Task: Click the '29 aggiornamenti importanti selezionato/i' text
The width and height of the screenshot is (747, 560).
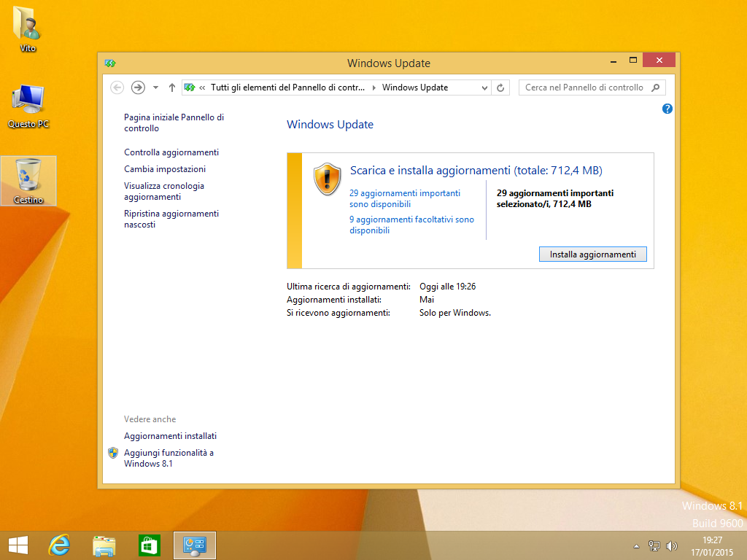Action: pyautogui.click(x=555, y=198)
